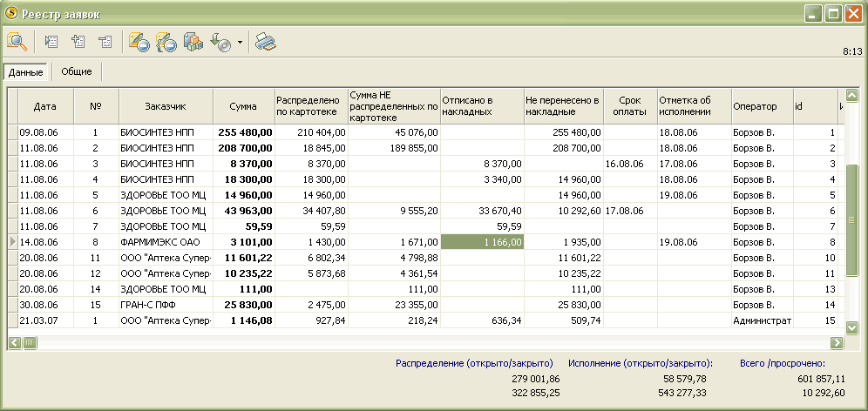Open the search magnifier tool

pyautogui.click(x=17, y=42)
